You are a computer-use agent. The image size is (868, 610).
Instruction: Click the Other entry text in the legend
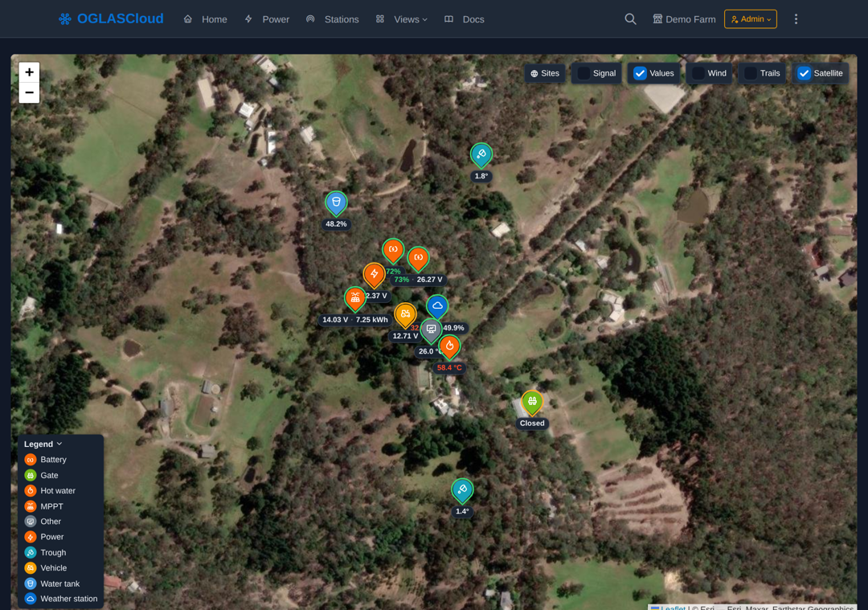(51, 522)
